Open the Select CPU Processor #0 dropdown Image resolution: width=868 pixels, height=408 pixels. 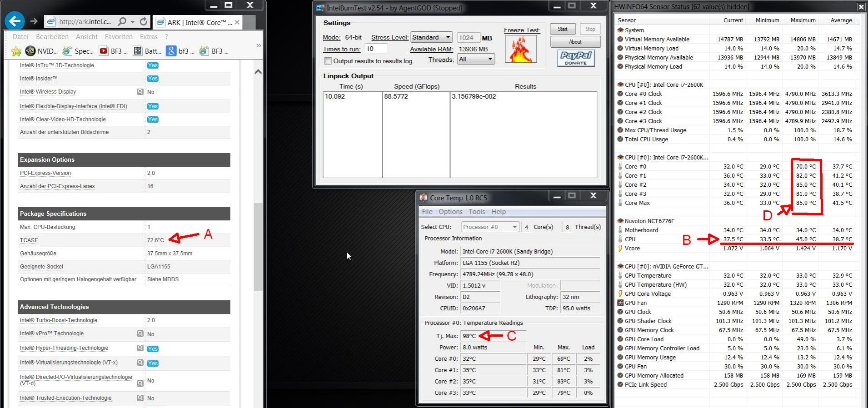[490, 227]
